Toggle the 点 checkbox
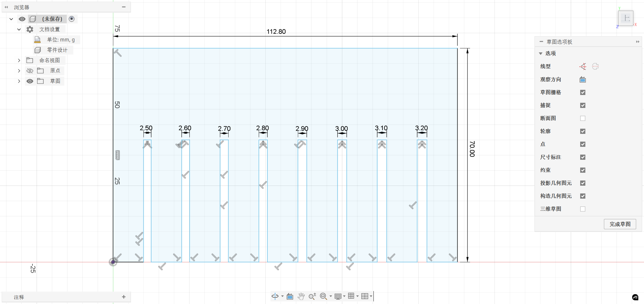This screenshot has height=304, width=644. (x=583, y=144)
